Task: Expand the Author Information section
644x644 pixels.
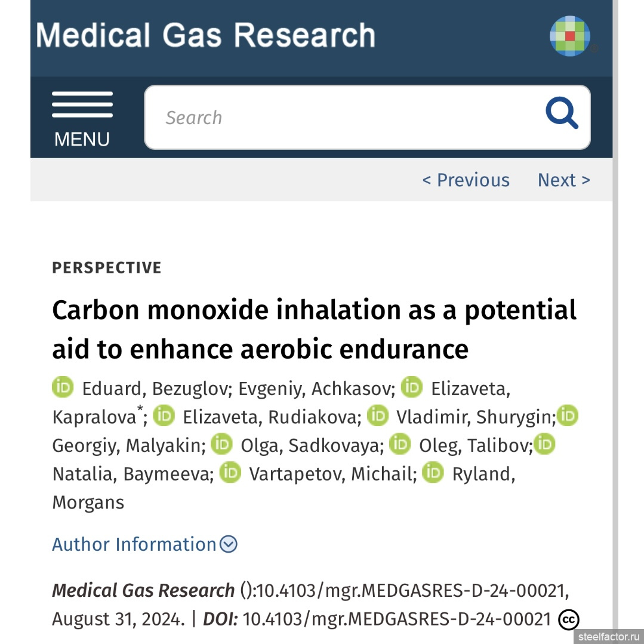Action: 144,544
